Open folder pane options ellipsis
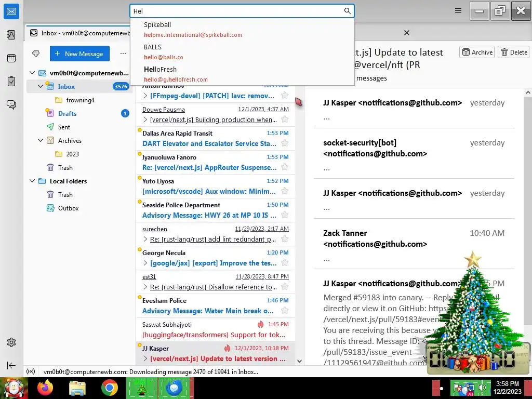532x399 pixels. click(123, 54)
